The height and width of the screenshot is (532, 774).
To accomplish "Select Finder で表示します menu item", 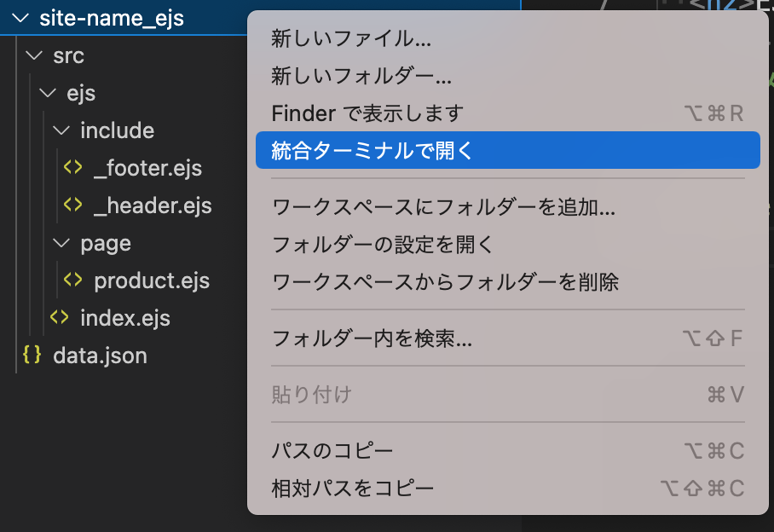I will pyautogui.click(x=367, y=113).
